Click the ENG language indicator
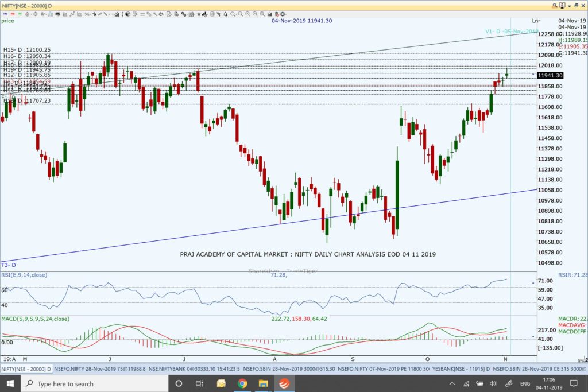This screenshot has width=588, height=392. click(x=525, y=383)
